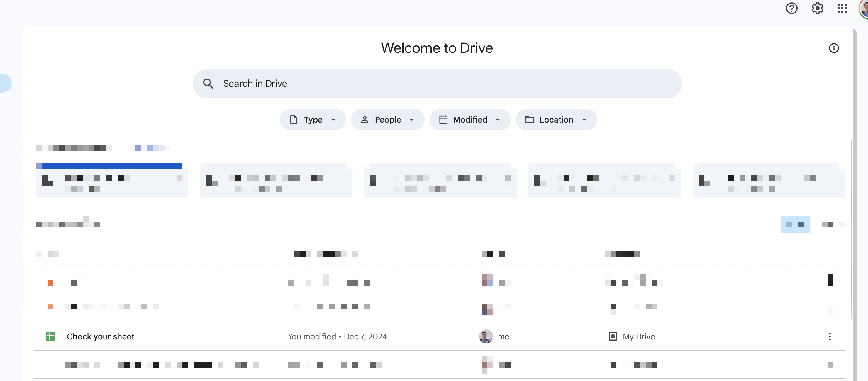Open the Modified filter dropdown
Screen dimensions: 868x381
pos(470,120)
